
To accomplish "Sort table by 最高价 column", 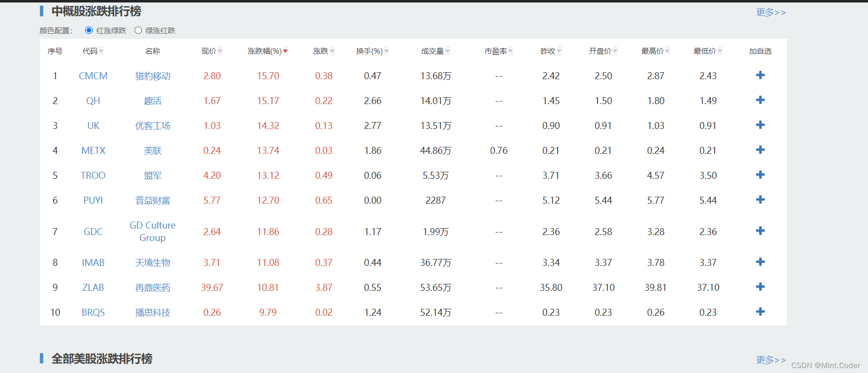I will point(655,51).
